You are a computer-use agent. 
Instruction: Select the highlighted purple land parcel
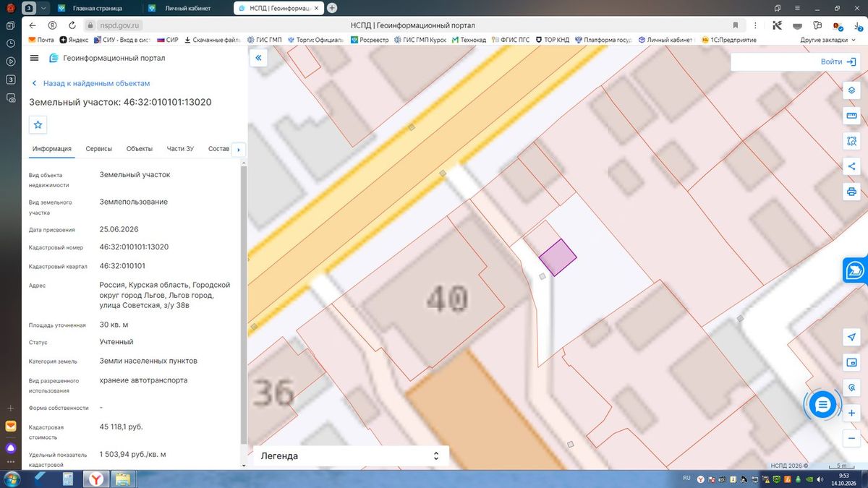558,257
